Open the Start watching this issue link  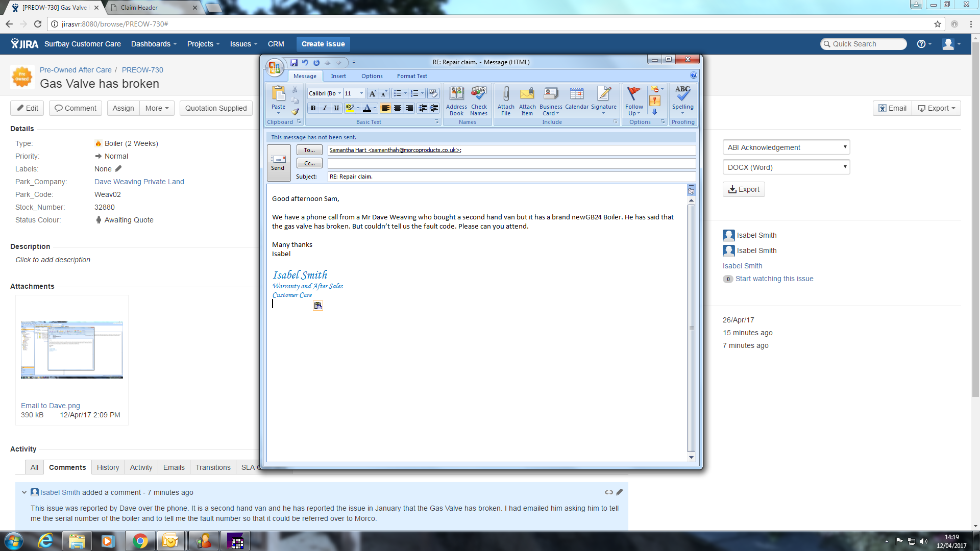tap(774, 279)
